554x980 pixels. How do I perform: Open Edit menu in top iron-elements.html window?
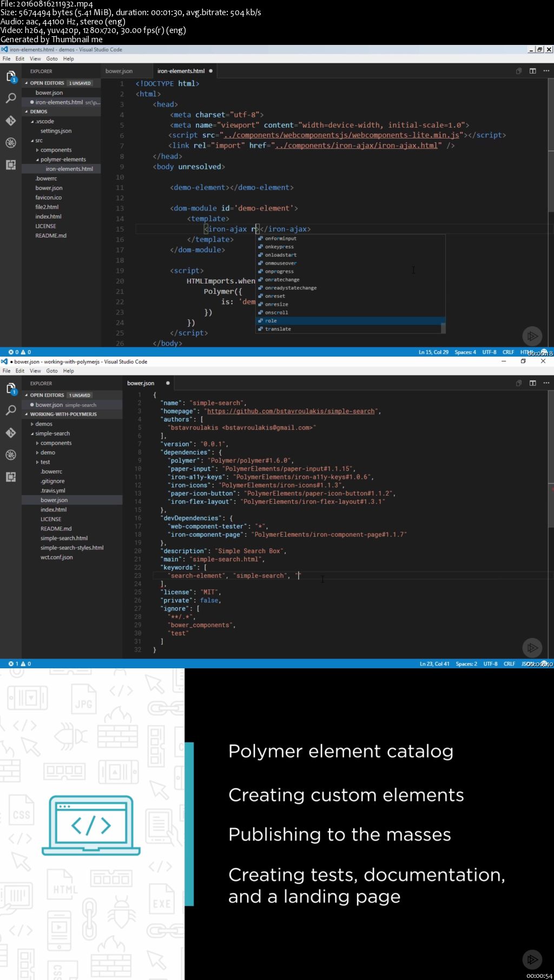pyautogui.click(x=19, y=58)
